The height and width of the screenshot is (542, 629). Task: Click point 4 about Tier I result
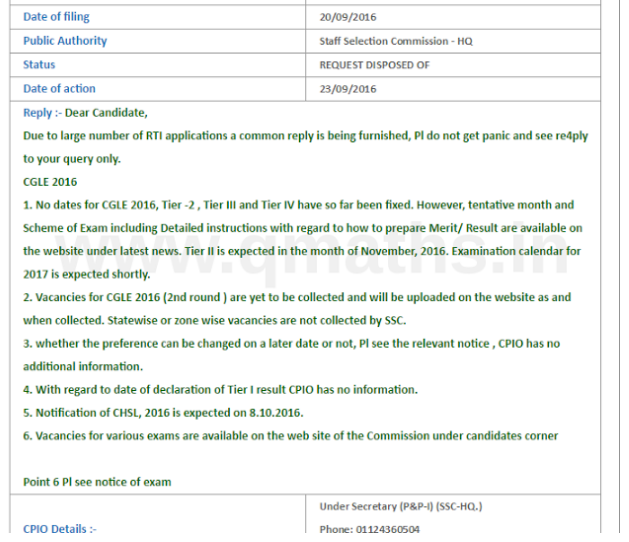pyautogui.click(x=220, y=390)
